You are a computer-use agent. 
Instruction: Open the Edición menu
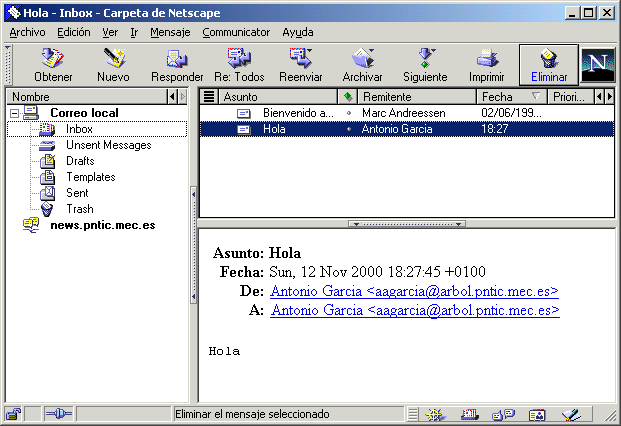click(74, 32)
